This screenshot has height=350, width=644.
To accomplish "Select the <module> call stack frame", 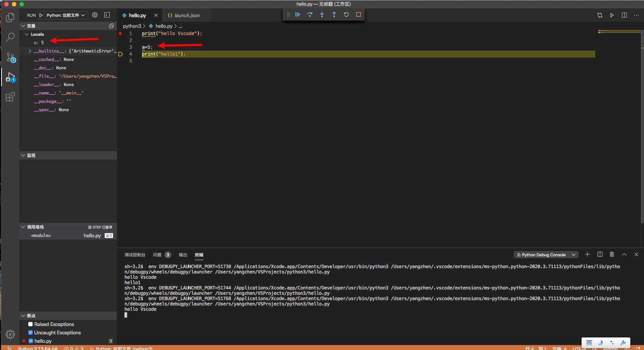I will [x=68, y=235].
